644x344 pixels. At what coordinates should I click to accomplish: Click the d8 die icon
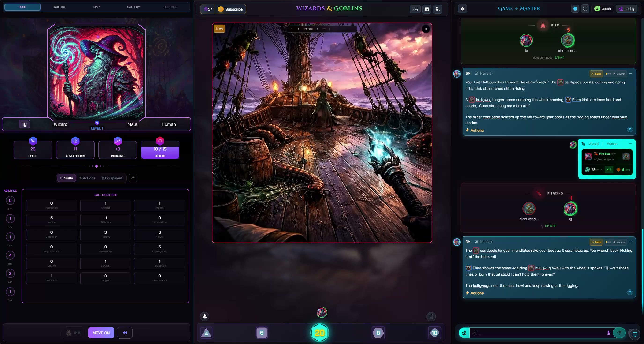point(378,333)
